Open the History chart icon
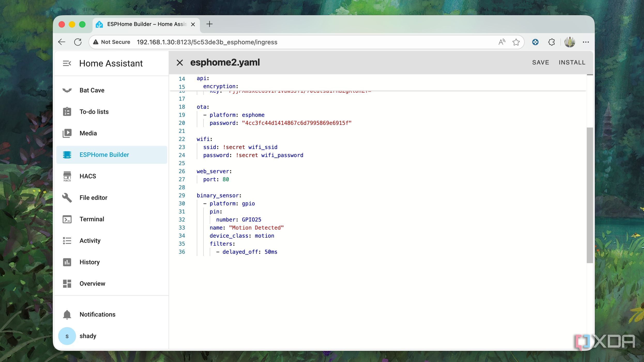 tap(67, 262)
